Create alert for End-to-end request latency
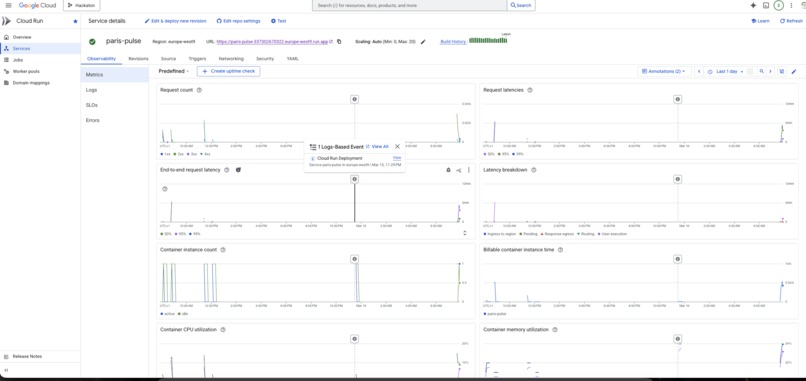 (448, 170)
